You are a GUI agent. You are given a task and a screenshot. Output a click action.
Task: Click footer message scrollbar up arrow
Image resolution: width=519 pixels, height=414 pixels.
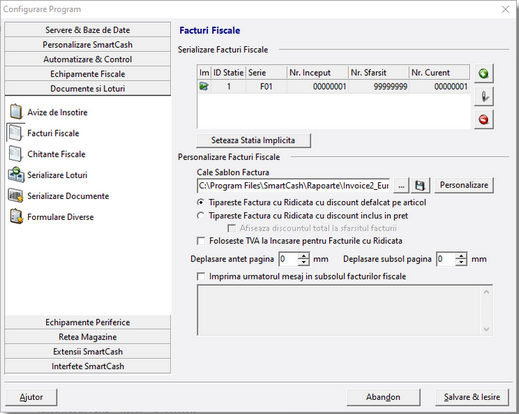[x=486, y=292]
